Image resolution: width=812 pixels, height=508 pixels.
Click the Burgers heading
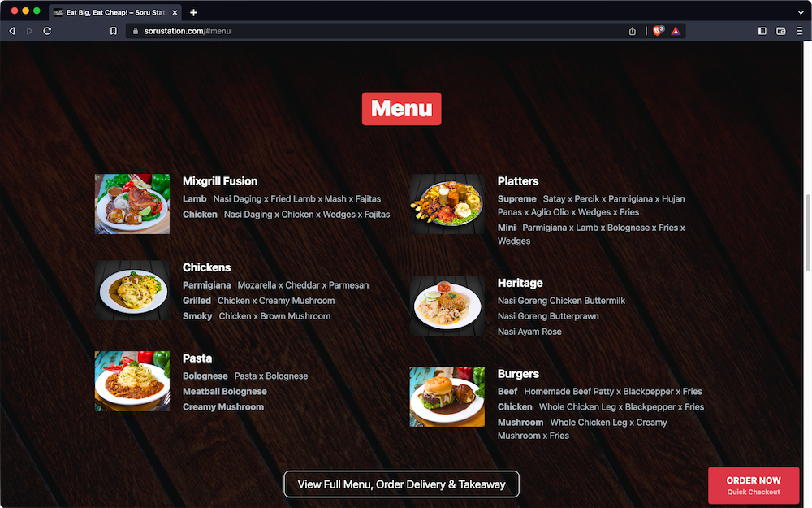pyautogui.click(x=518, y=374)
